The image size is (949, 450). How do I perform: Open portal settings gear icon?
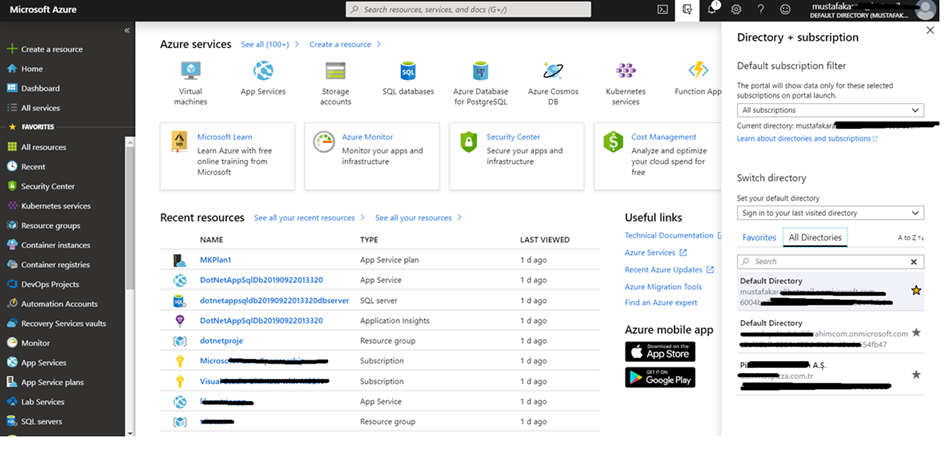click(x=736, y=9)
